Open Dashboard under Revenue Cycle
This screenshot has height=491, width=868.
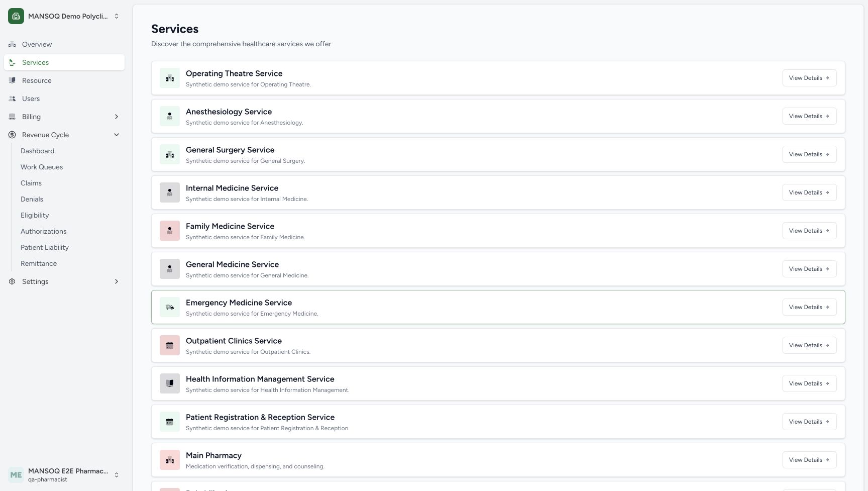(x=37, y=151)
